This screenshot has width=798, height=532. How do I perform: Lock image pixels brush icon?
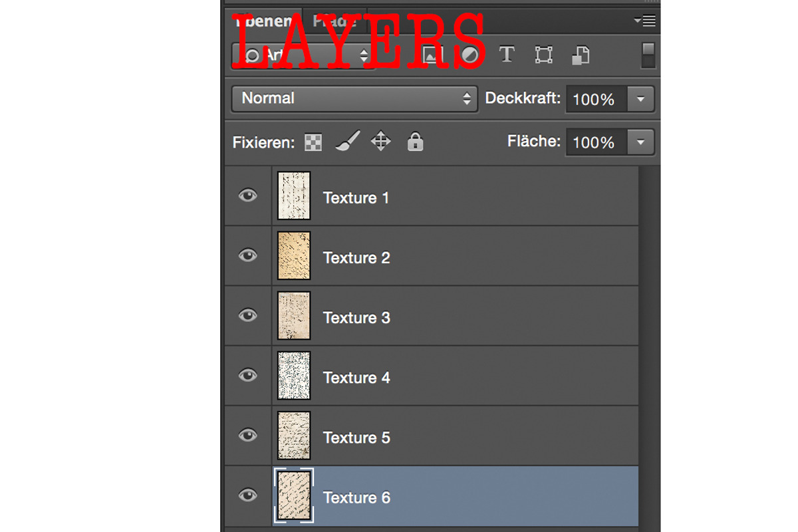pyautogui.click(x=347, y=141)
